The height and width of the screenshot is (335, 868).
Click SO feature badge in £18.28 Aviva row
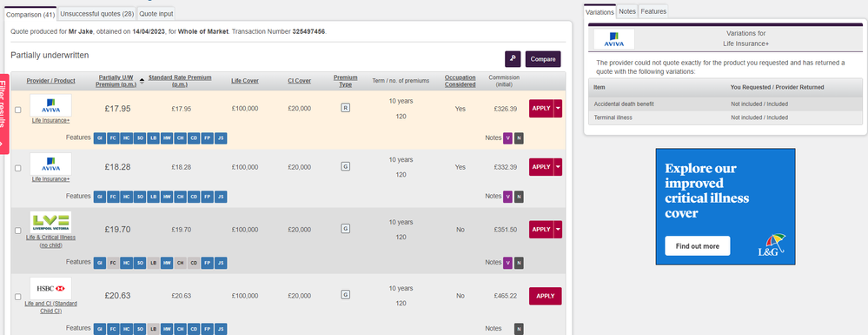click(140, 197)
